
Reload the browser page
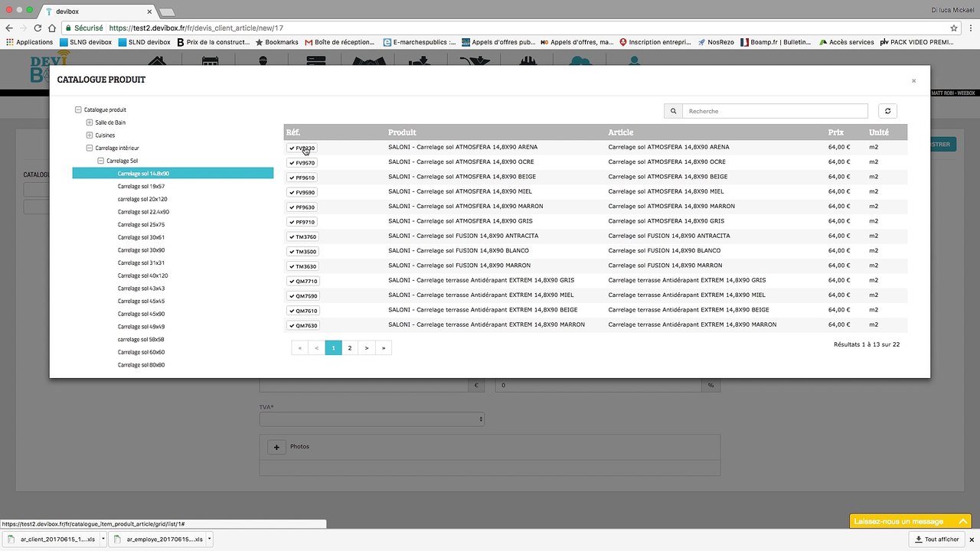click(x=38, y=28)
